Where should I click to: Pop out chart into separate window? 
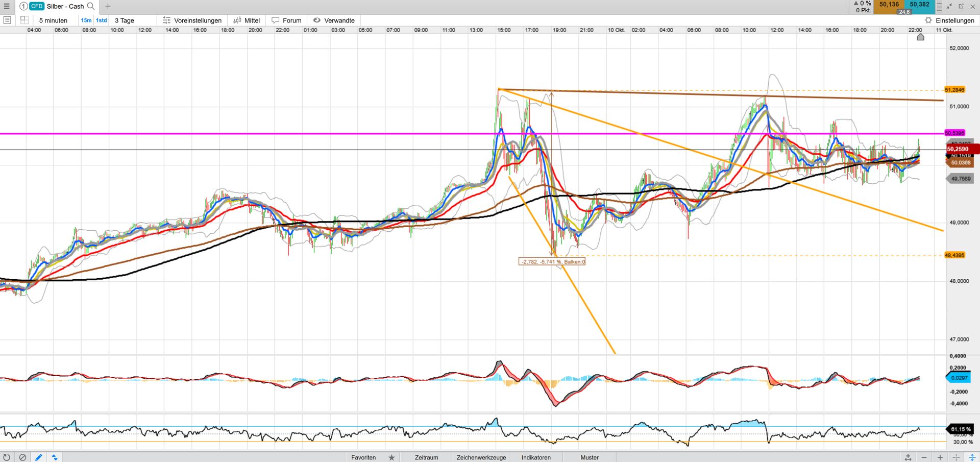tap(961, 6)
